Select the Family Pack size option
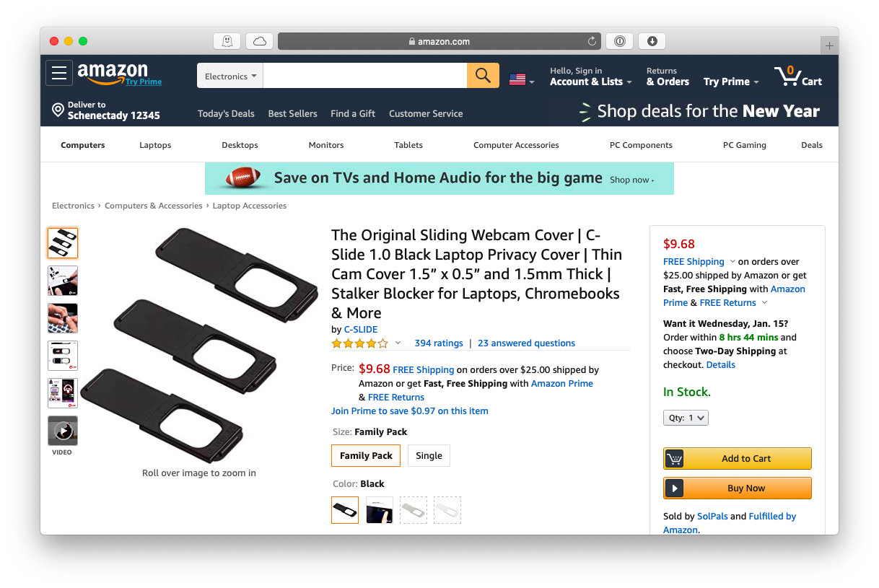The height and width of the screenshot is (588, 879). click(x=365, y=455)
